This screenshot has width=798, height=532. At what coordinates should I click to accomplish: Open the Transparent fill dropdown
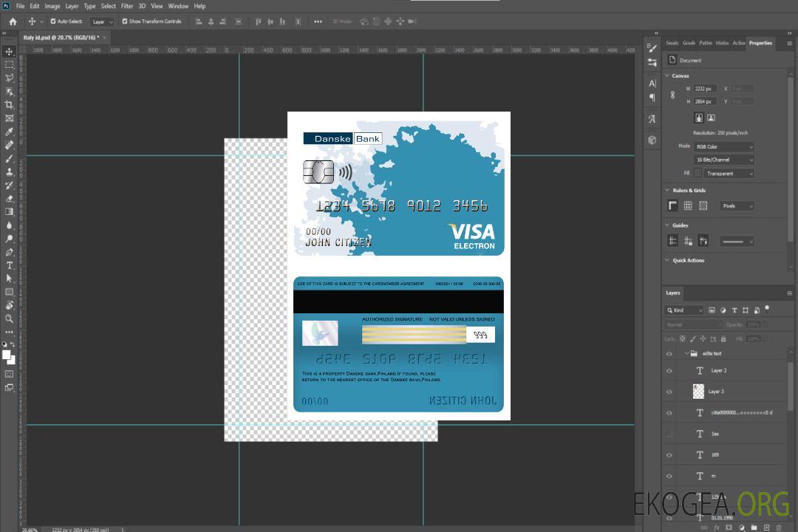729,174
